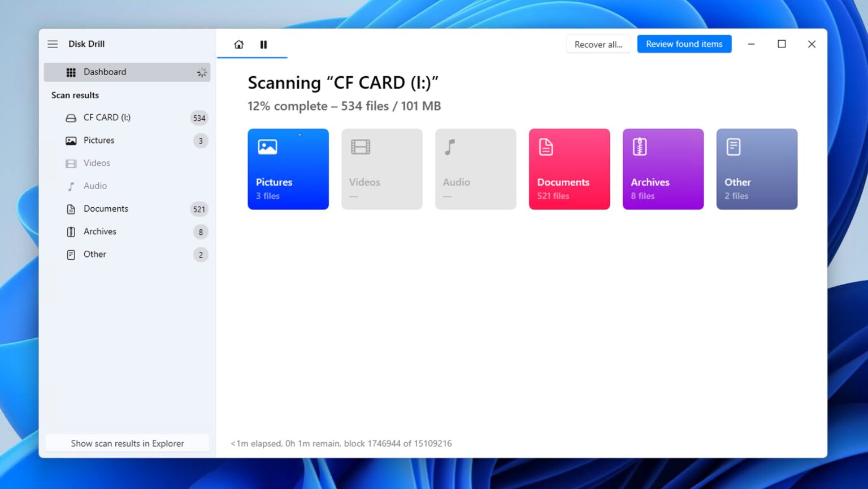
Task: Click the 12% complete progress text
Action: (344, 106)
